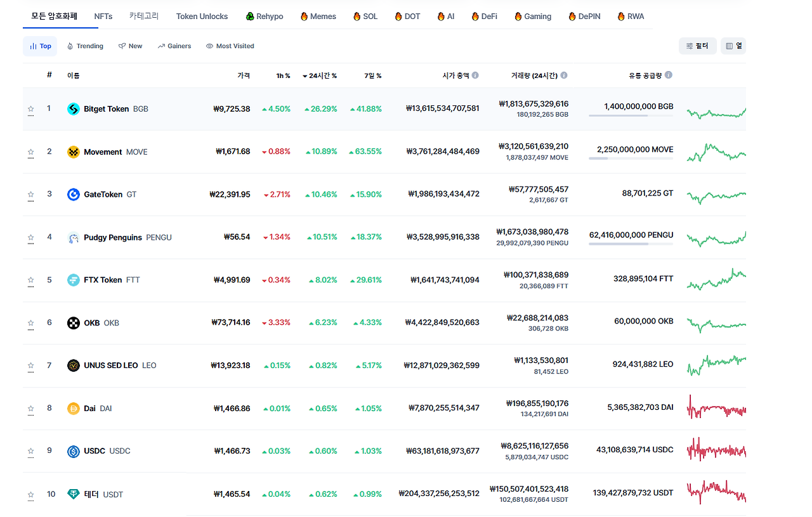Click the OKB coin logo
Viewport: 812px width, 517px height.
(x=74, y=323)
